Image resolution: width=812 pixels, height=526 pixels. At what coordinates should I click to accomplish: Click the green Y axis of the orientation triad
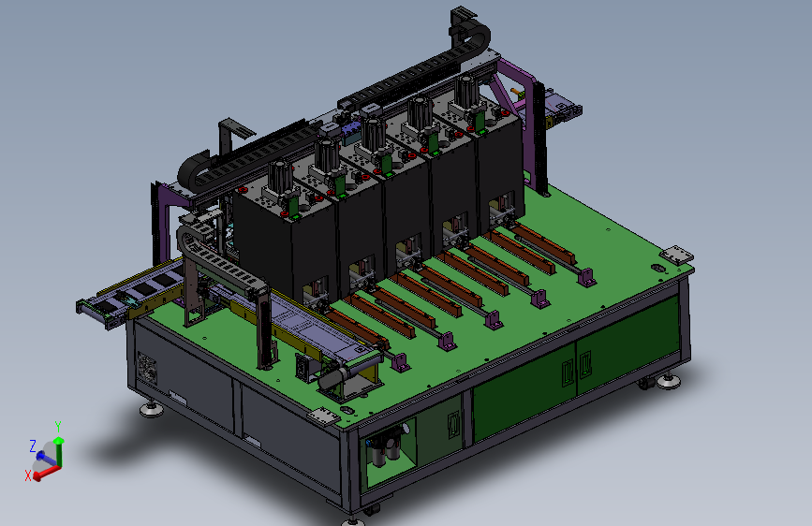[x=59, y=452]
